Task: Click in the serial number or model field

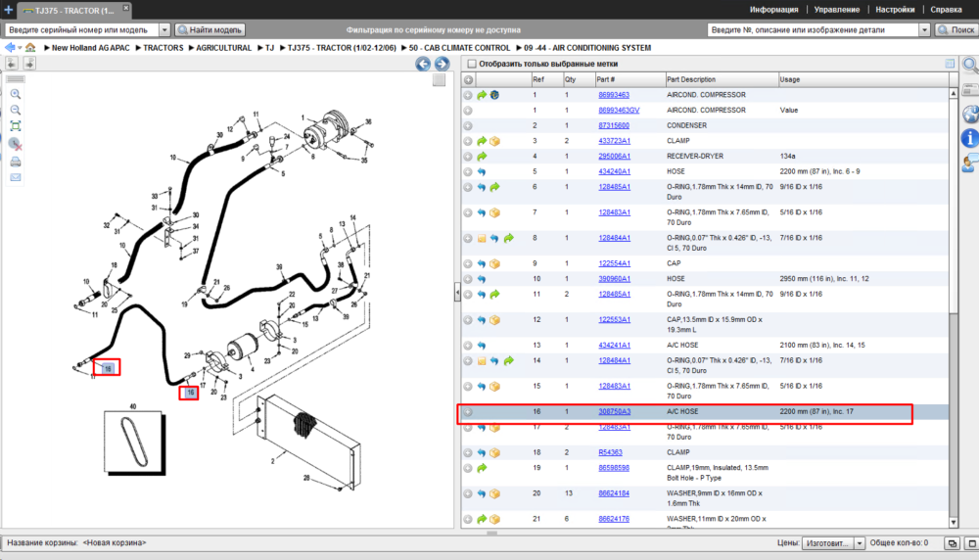Action: [81, 30]
